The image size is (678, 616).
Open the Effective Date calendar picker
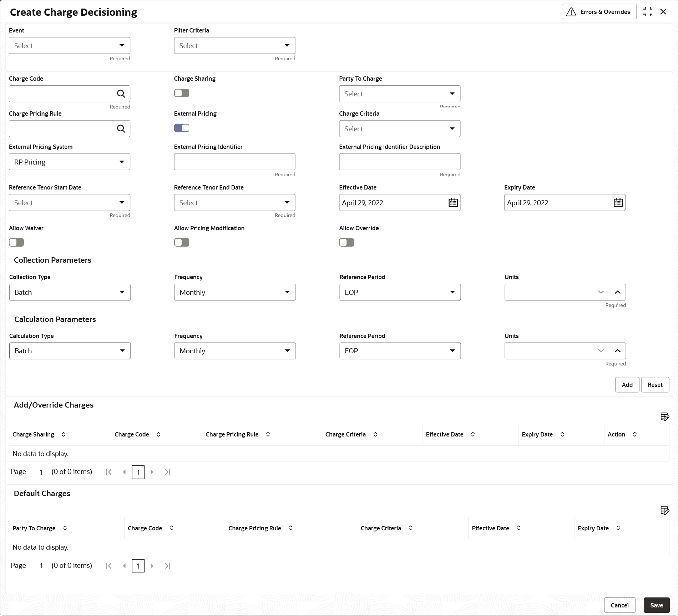point(453,203)
